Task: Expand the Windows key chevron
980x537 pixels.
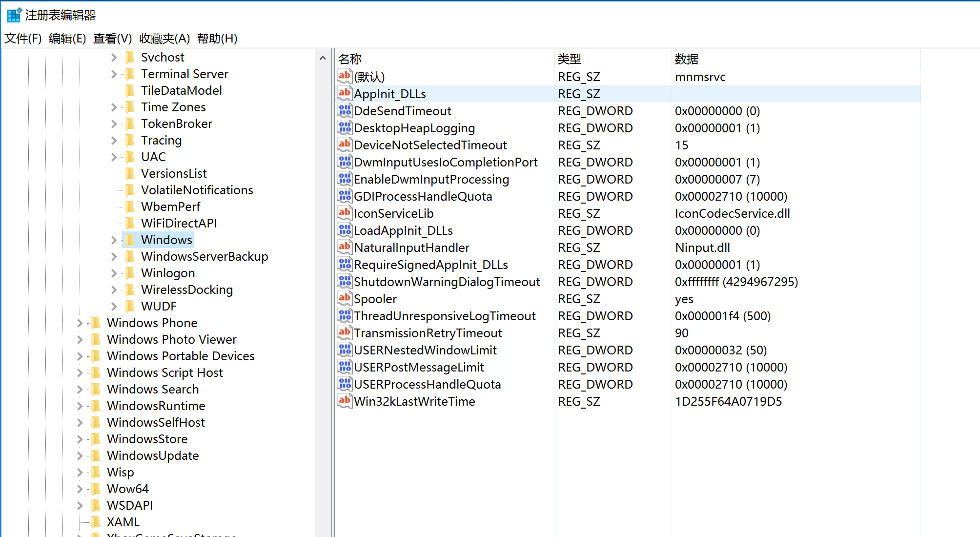Action: click(114, 240)
